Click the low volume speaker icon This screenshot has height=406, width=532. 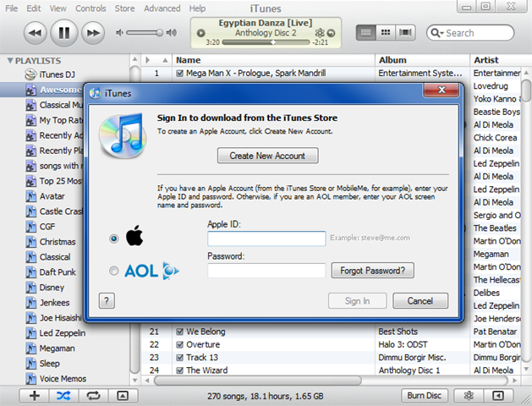tap(119, 32)
